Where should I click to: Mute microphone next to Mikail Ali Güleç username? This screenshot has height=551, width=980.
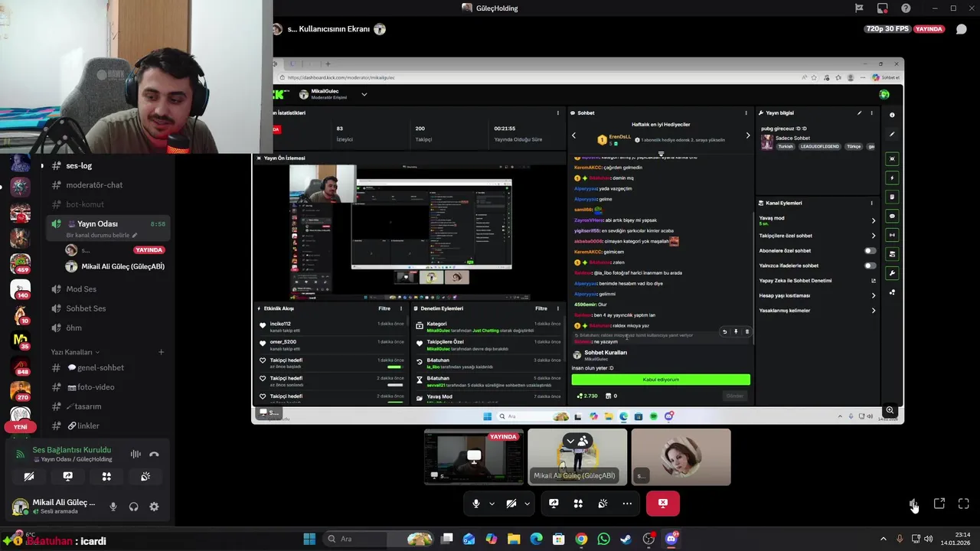[x=113, y=507]
